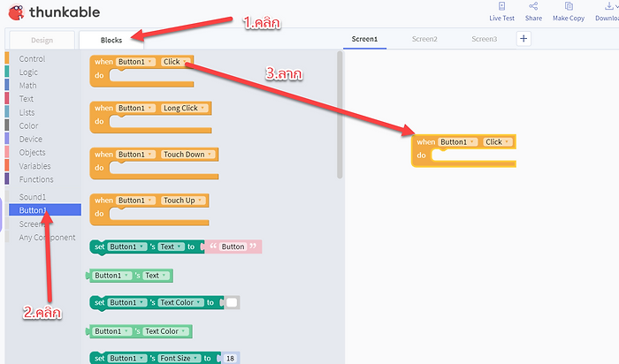Open the Color blocks category
619x364 pixels.
coord(28,125)
